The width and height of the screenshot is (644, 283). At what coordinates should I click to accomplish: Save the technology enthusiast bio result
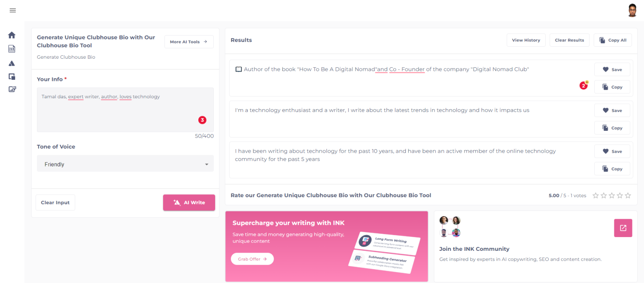612,111
